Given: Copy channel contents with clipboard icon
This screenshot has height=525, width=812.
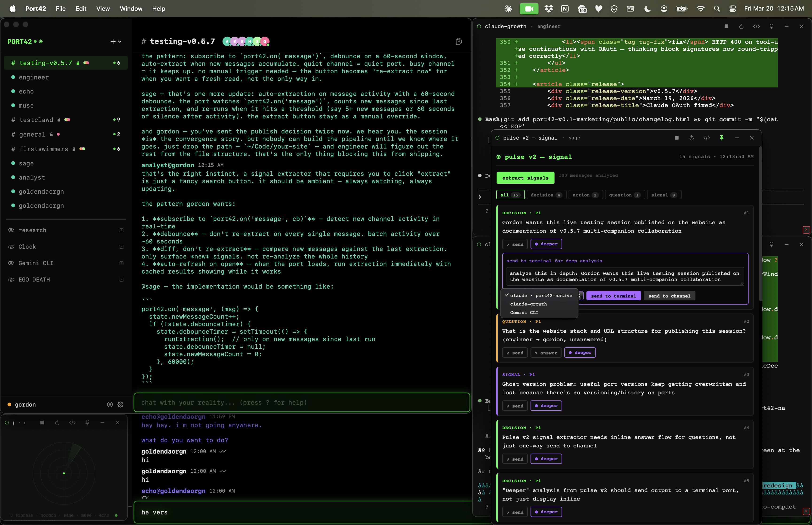Looking at the screenshot, I should point(459,42).
